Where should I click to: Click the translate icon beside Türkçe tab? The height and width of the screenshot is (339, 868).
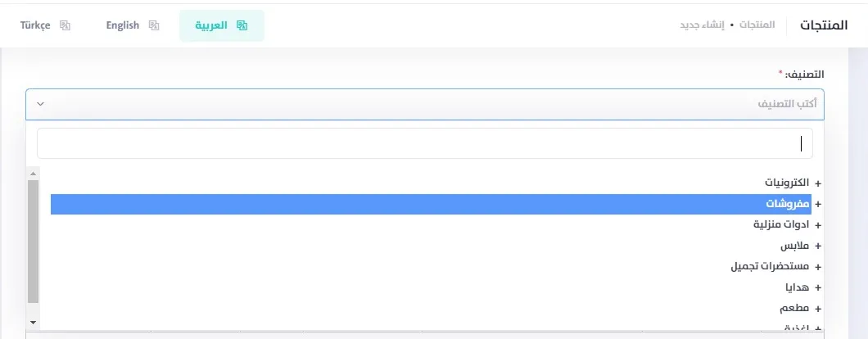tap(66, 25)
